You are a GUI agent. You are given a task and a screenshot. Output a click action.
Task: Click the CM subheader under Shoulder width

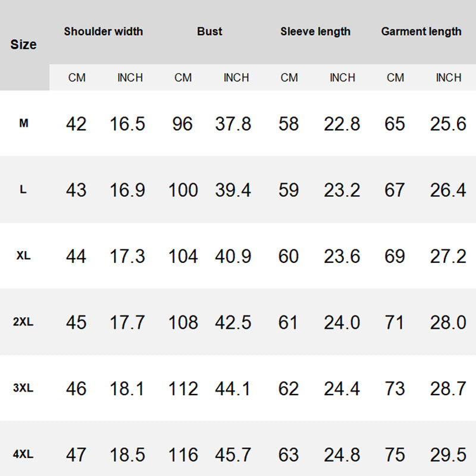[77, 77]
